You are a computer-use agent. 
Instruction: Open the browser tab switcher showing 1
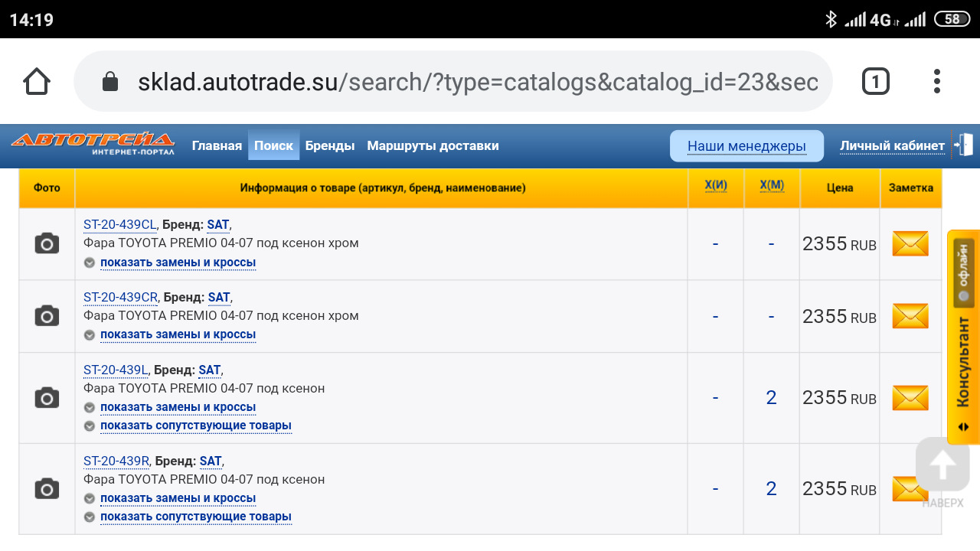[x=876, y=81]
